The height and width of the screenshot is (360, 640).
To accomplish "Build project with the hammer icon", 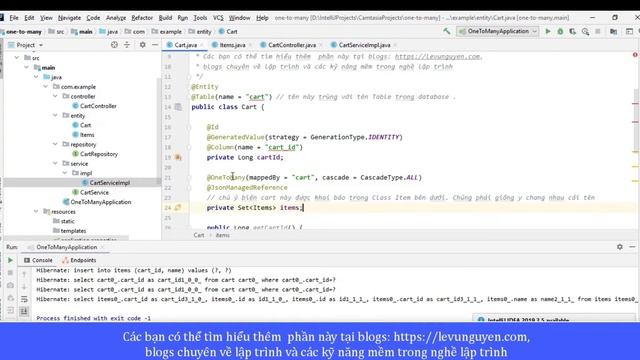I will [447, 31].
